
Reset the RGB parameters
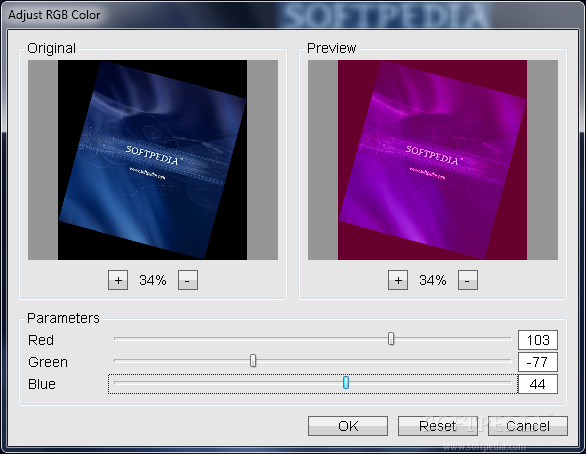pyautogui.click(x=438, y=426)
